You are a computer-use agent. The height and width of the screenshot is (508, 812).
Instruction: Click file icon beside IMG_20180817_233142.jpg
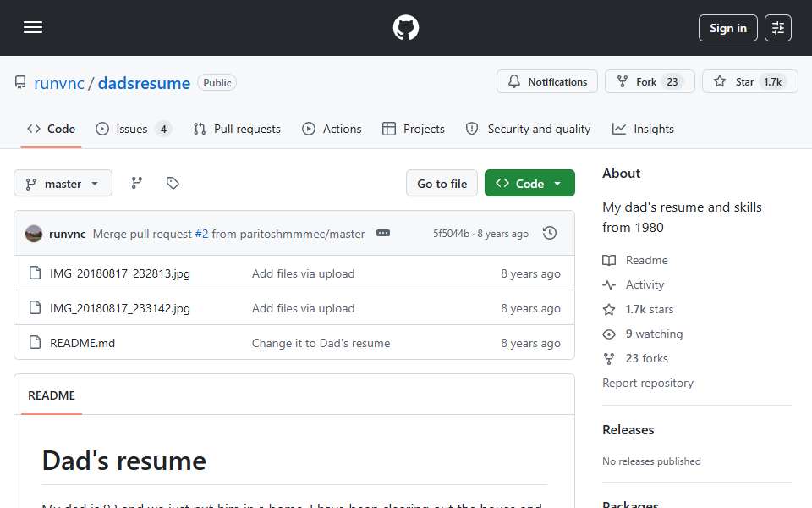(x=35, y=308)
